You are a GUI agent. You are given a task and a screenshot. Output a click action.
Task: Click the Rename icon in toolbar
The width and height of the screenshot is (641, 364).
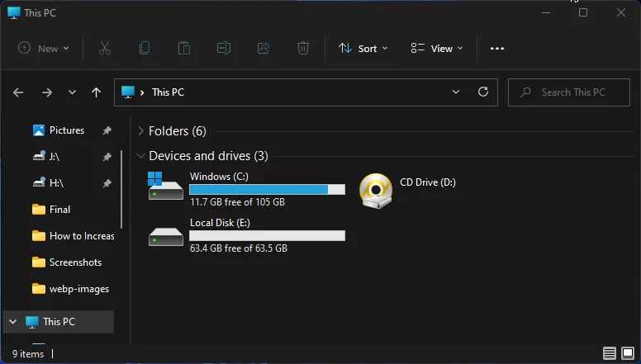224,49
